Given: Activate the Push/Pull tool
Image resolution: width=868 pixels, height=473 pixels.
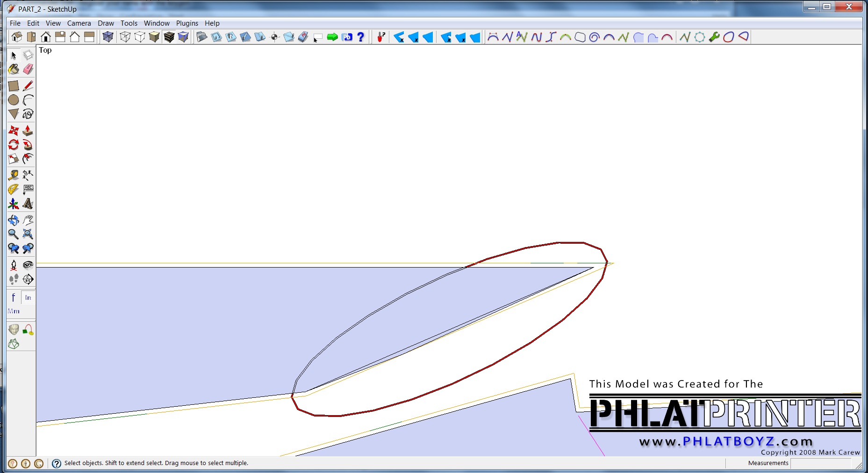Looking at the screenshot, I should click(x=28, y=131).
